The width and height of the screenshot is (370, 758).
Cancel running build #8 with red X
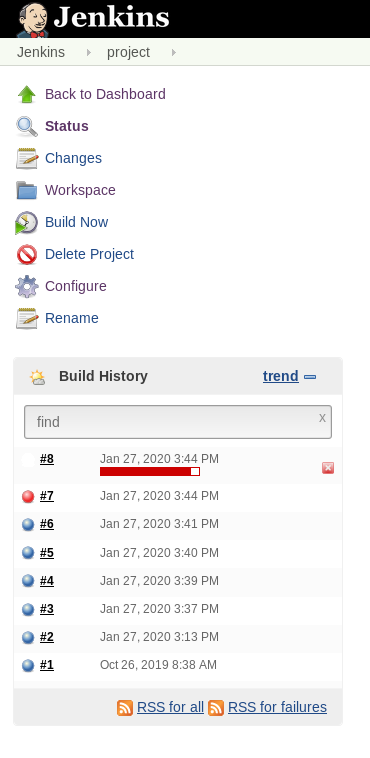[x=328, y=467]
